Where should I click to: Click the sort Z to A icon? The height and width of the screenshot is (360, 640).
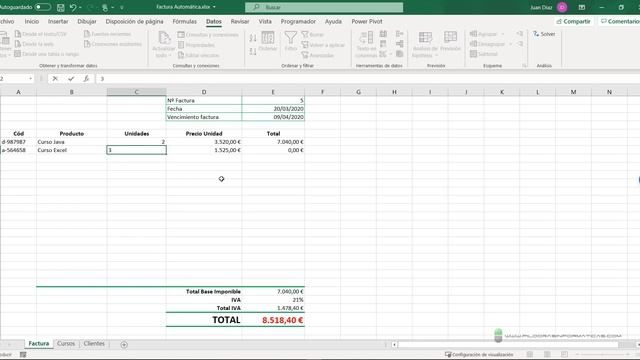coord(253,51)
